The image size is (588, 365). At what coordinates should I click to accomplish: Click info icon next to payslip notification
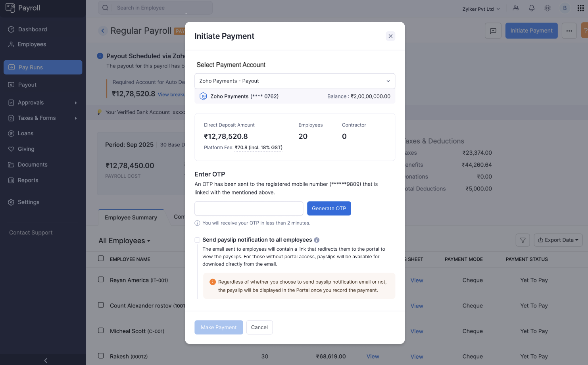coord(317,240)
